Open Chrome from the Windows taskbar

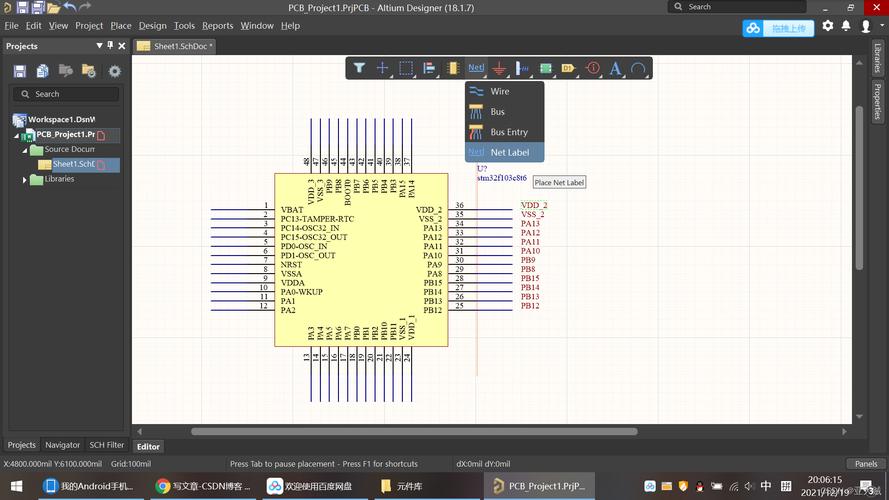tap(163, 486)
